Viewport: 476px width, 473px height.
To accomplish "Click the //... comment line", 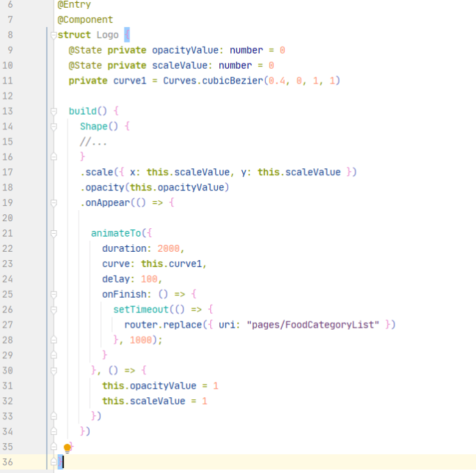I will coord(93,142).
